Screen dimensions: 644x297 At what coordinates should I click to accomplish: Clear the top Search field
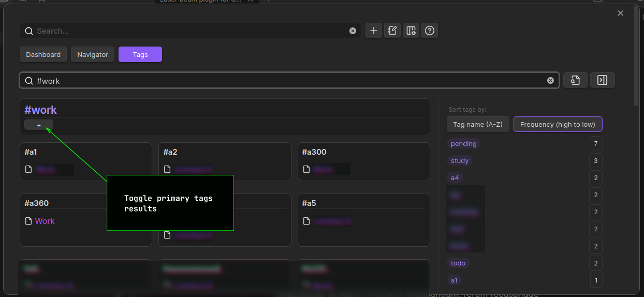[353, 31]
